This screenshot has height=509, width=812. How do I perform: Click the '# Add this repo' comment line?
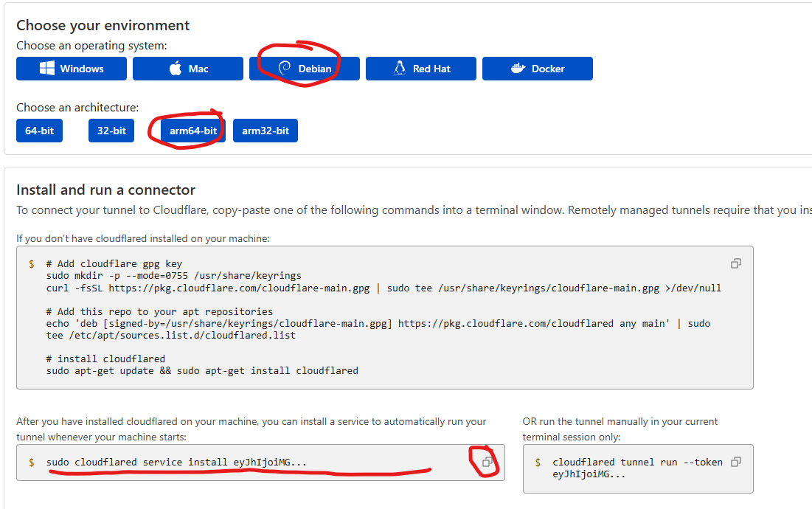coord(159,312)
